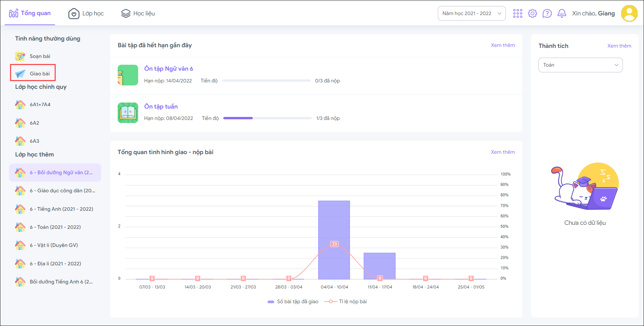This screenshot has height=326, width=644.
Task: Click Xem thêm beside Thành tích
Action: point(619,46)
